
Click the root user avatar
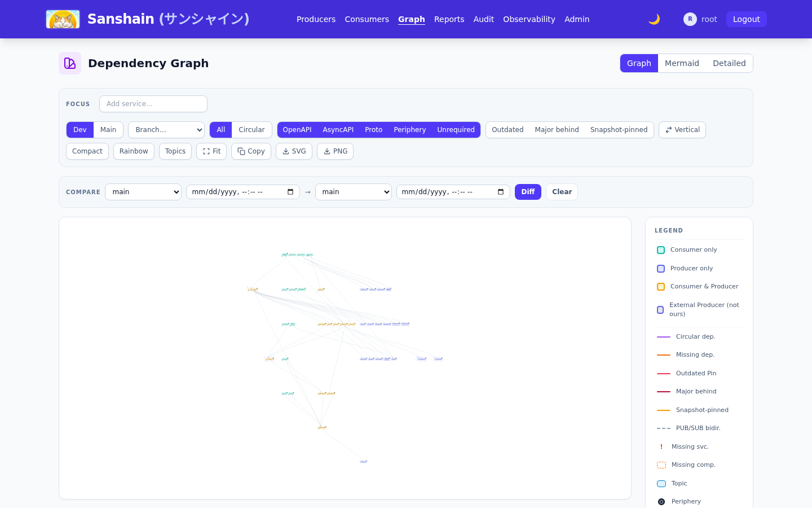click(690, 19)
